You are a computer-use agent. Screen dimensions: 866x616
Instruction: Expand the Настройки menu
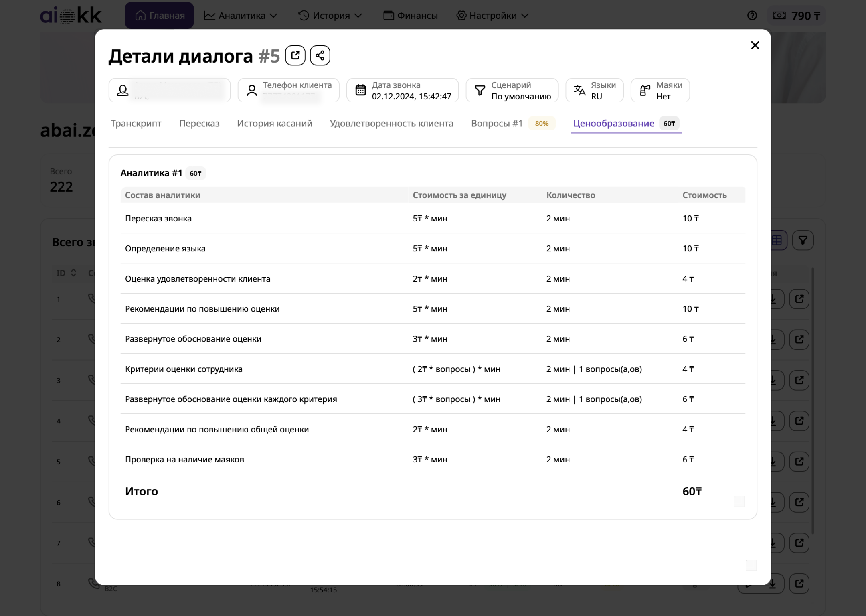click(x=493, y=16)
